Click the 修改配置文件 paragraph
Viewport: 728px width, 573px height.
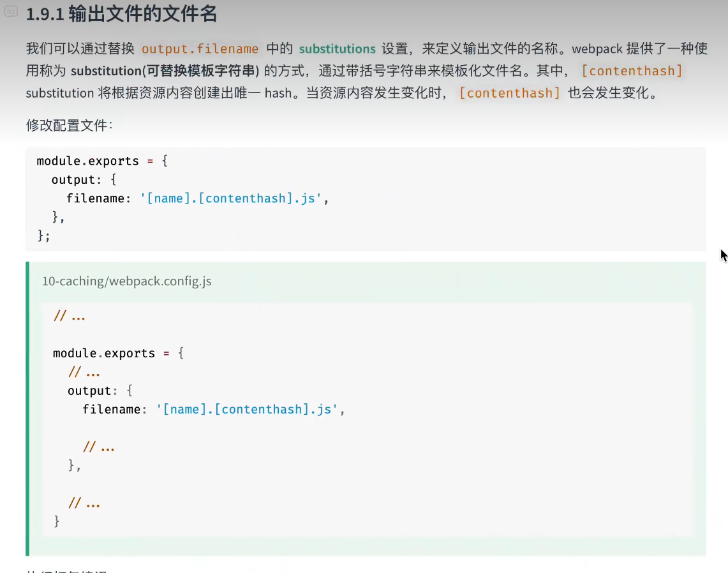(69, 125)
